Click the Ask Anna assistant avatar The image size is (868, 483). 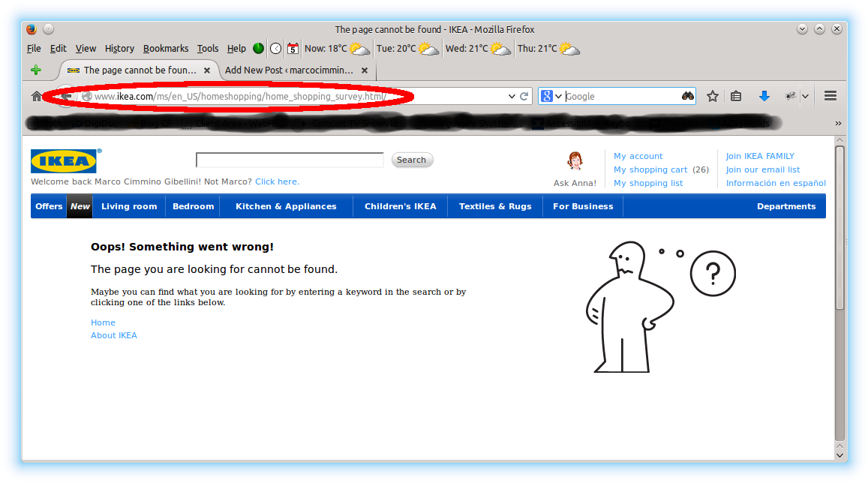tap(575, 162)
